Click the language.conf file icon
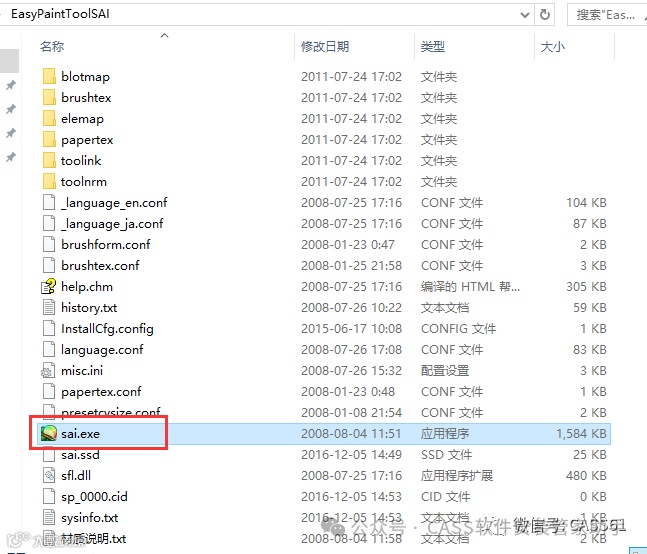Image resolution: width=647 pixels, height=554 pixels. (x=49, y=349)
